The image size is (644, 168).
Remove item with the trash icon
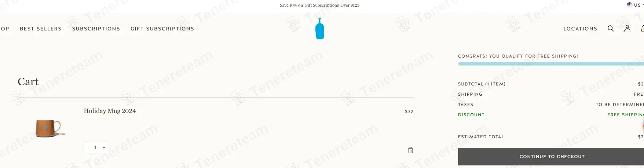(411, 150)
